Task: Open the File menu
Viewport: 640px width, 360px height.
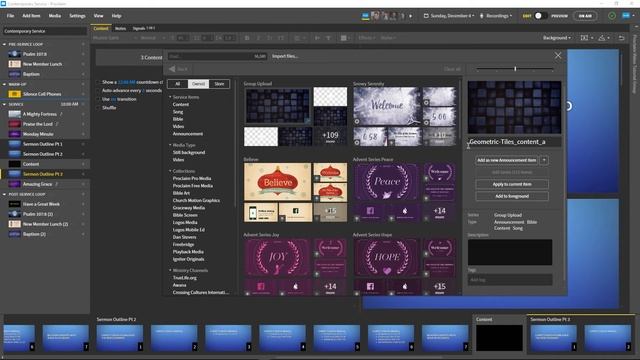Action: click(x=10, y=16)
